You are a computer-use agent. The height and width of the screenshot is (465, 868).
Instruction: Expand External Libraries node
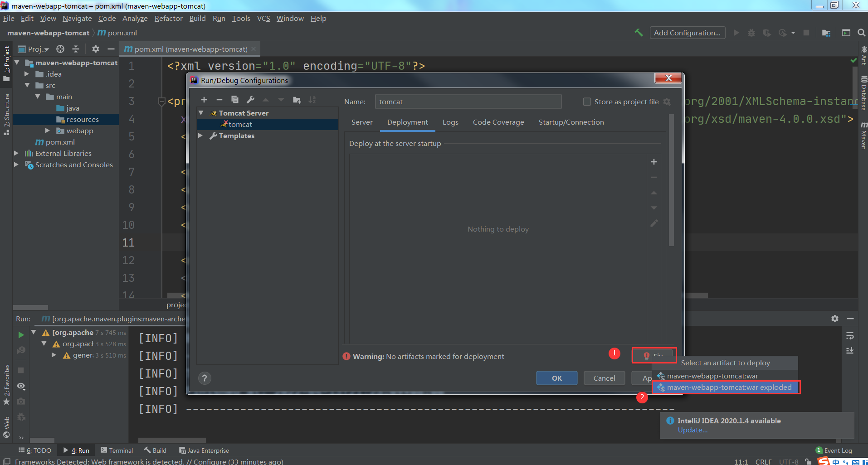(16, 153)
